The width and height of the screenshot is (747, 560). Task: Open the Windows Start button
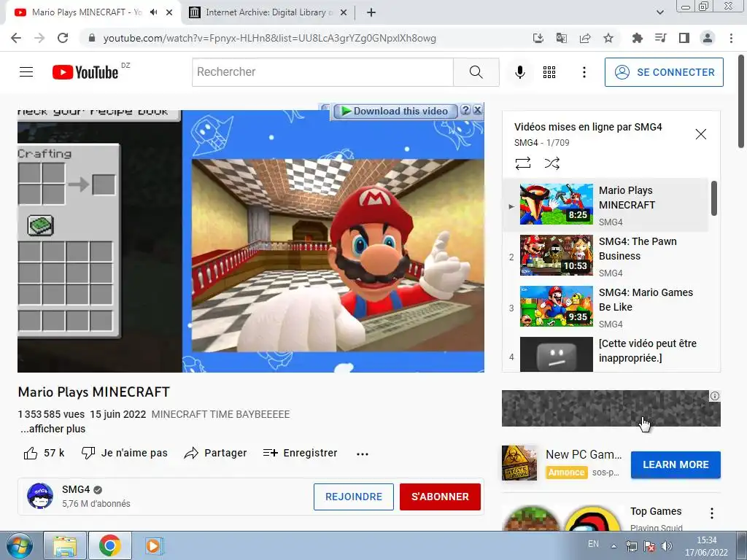click(20, 545)
